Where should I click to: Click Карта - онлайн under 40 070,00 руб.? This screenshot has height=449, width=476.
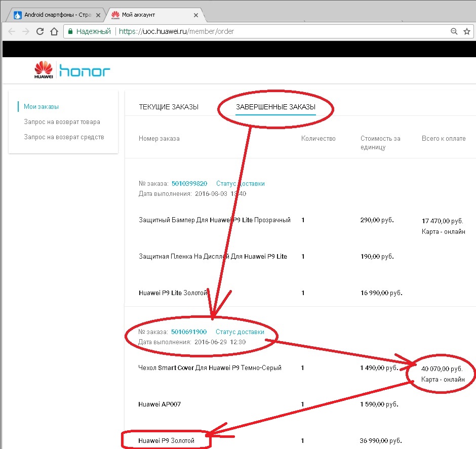click(443, 379)
